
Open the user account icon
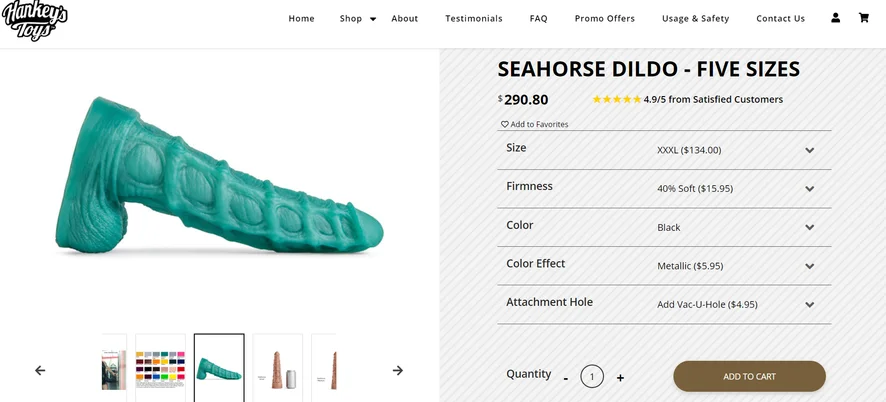(x=835, y=18)
